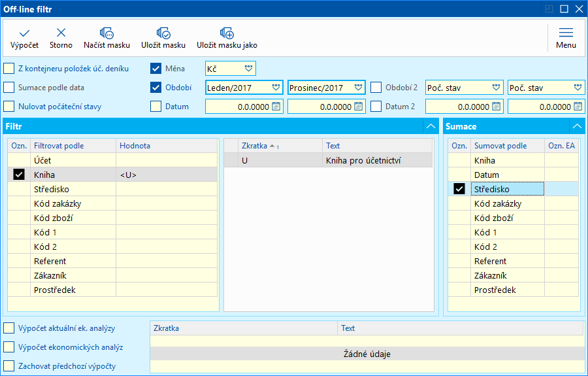
Task: Select Datum in Sumace list
Action: [x=514, y=175]
